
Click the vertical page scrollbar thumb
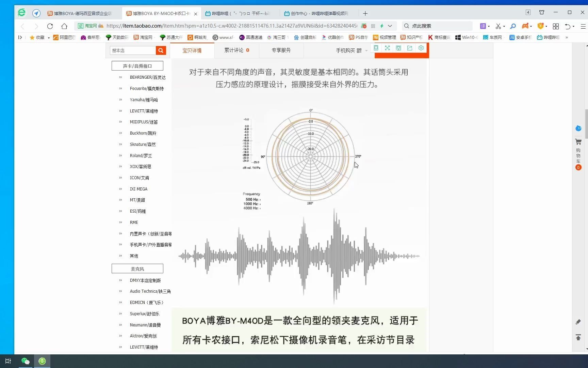pyautogui.click(x=586, y=124)
